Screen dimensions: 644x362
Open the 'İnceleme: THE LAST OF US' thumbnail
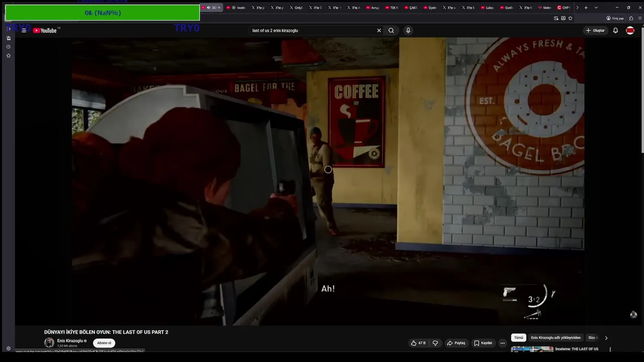532,349
